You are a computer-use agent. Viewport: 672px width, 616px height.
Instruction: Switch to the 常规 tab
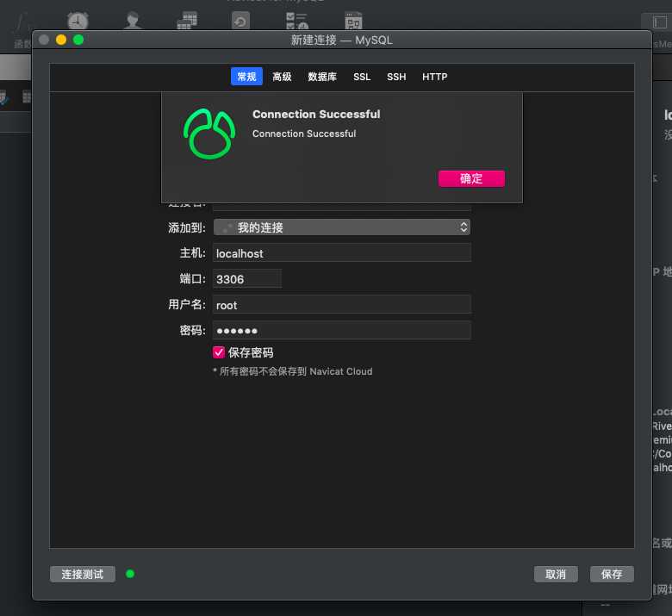pos(246,77)
